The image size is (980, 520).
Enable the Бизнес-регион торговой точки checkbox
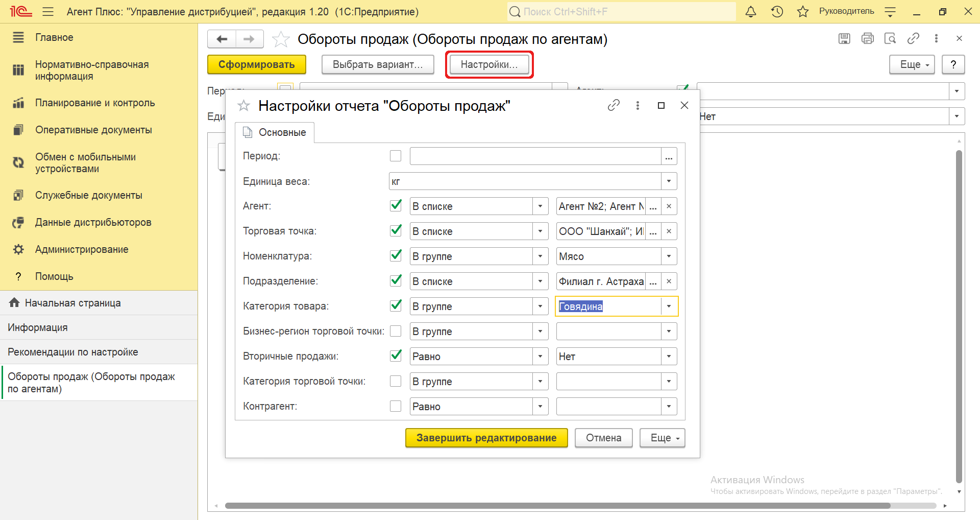click(396, 331)
